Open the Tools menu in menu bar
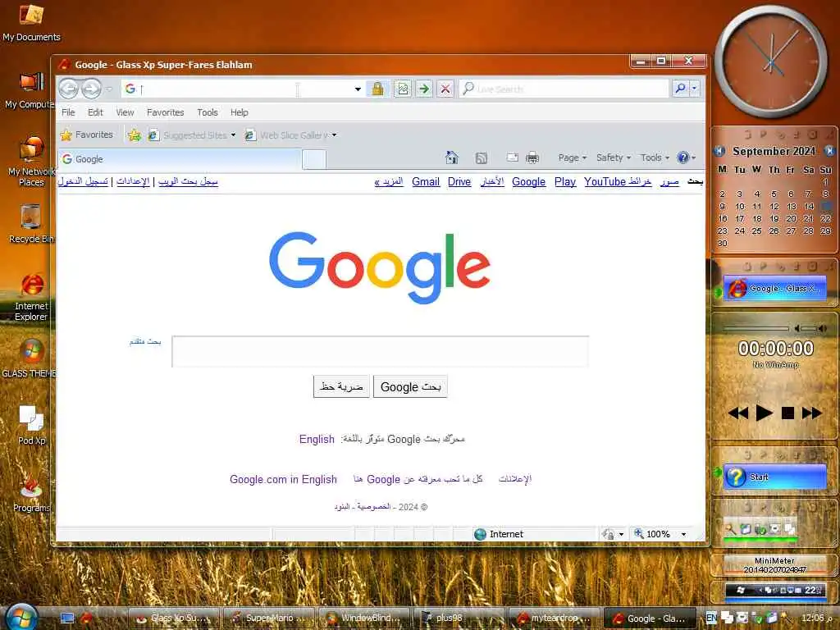This screenshot has width=840, height=630. 208,112
